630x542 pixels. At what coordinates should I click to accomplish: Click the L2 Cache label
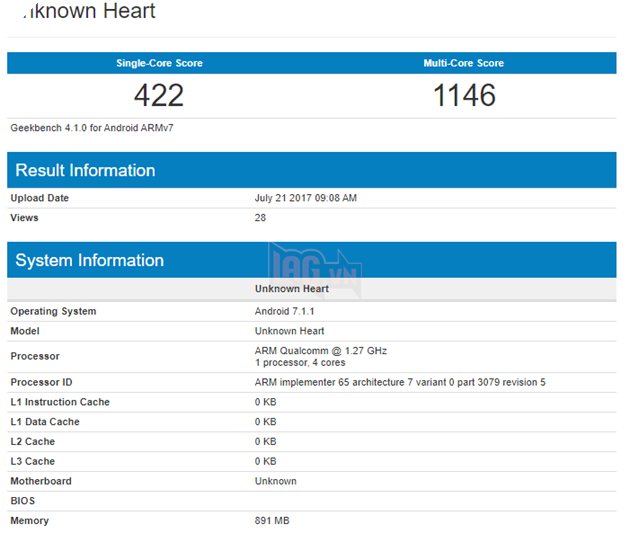pos(33,441)
